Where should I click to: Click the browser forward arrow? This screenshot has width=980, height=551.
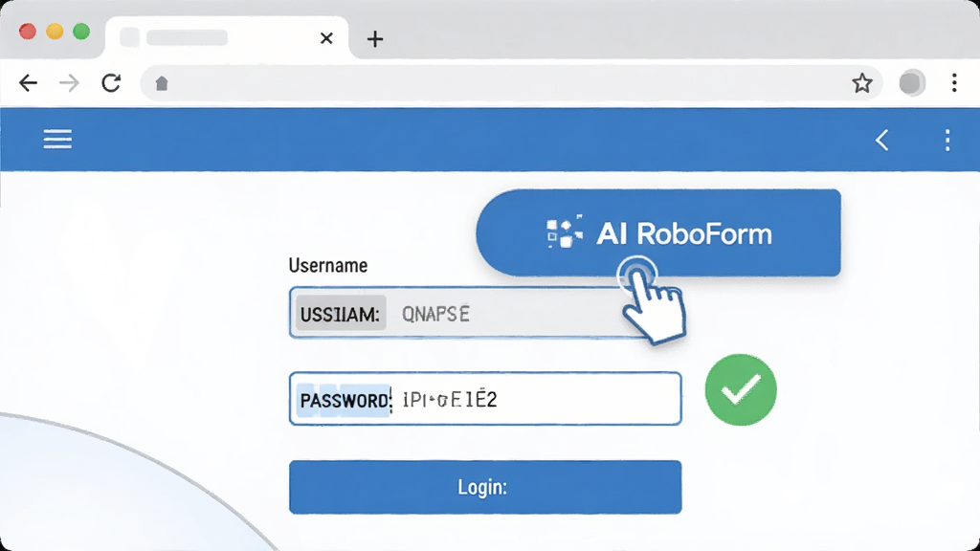tap(69, 82)
